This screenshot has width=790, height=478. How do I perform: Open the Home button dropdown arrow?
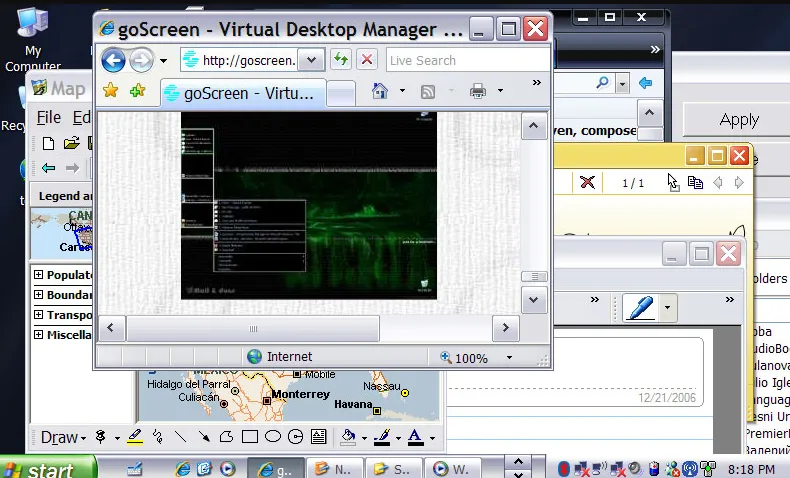point(402,91)
